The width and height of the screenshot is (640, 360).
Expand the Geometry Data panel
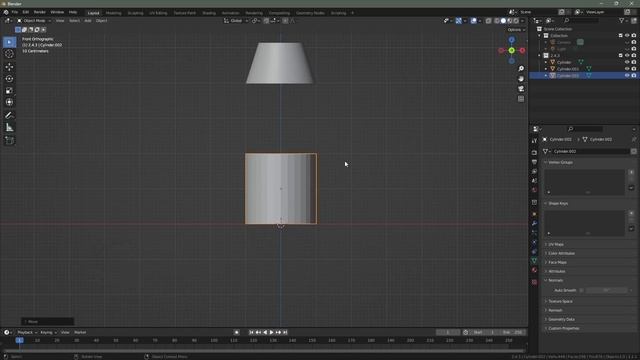coord(561,319)
